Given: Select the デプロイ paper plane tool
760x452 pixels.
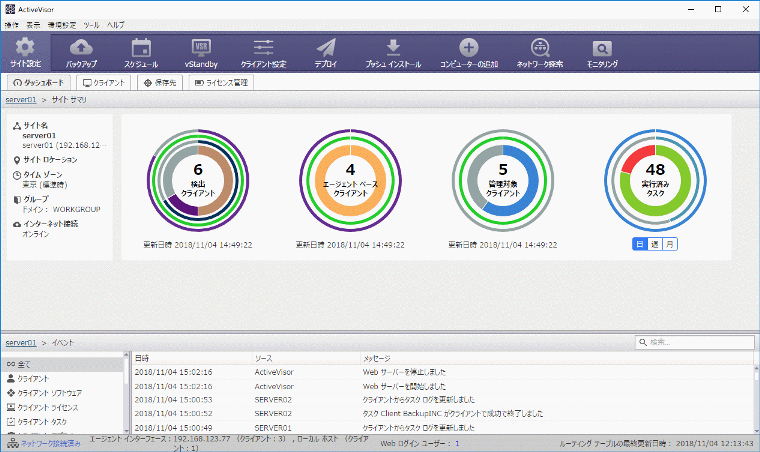Looking at the screenshot, I should coord(326,52).
